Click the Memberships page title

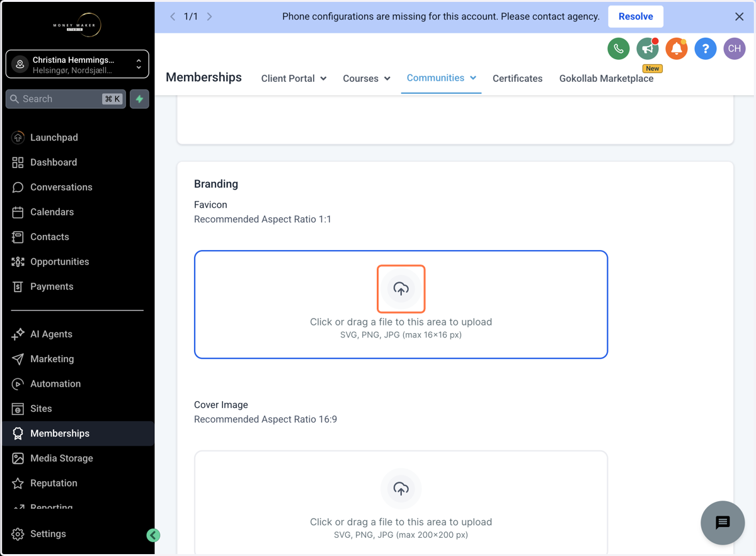[203, 77]
